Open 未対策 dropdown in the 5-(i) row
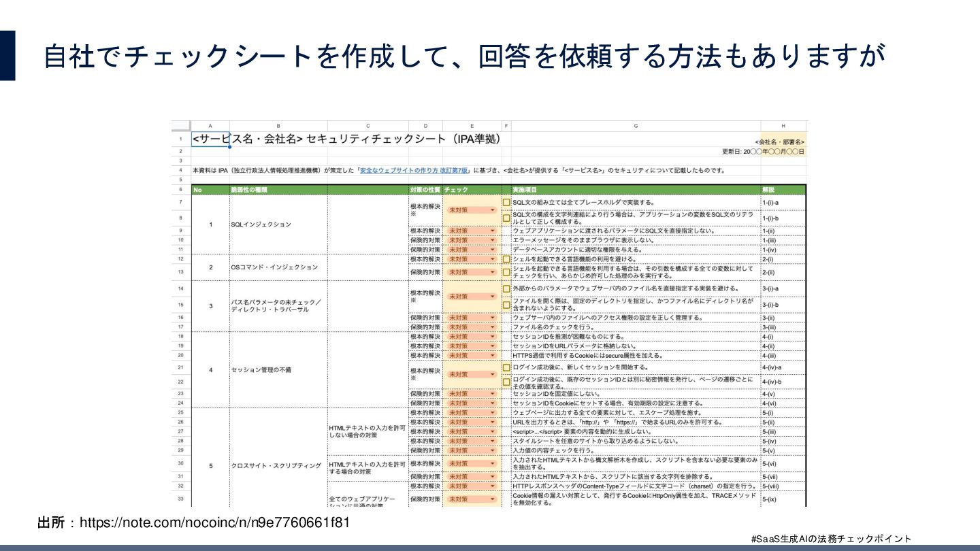 click(472, 413)
